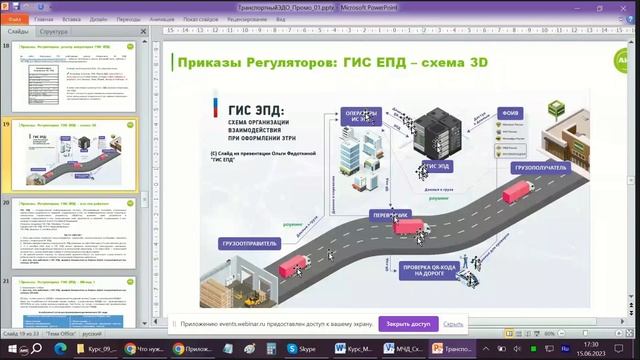640x360 pixels.
Task: Open the Анимация ribbon tab
Action: tap(162, 19)
